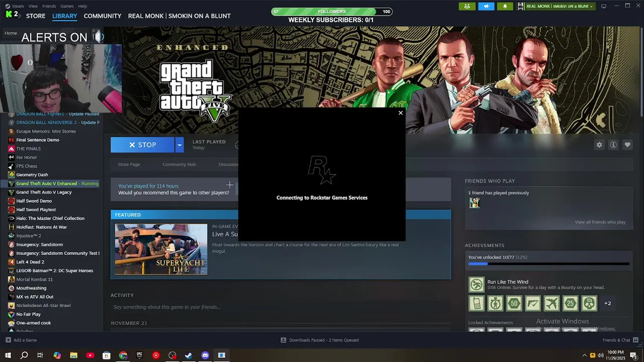This screenshot has width=644, height=362.
Task: Select Mortal Kombat 11 in library
Action: pyautogui.click(x=35, y=280)
